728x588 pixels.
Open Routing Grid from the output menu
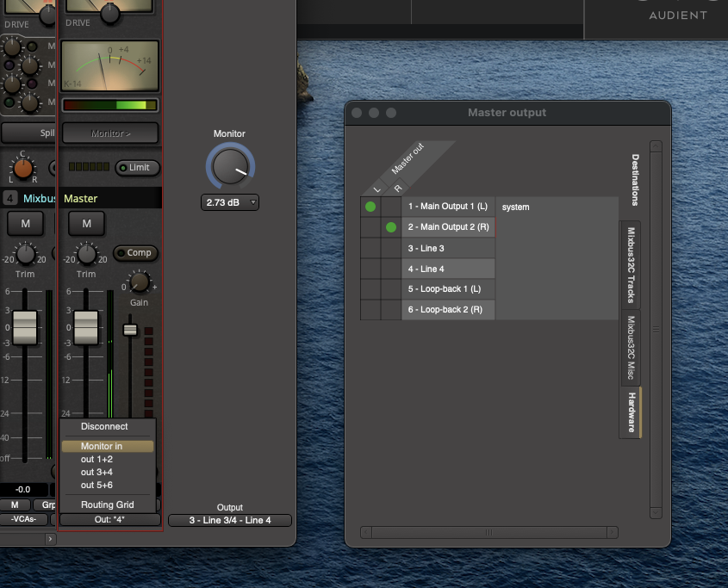coord(108,504)
